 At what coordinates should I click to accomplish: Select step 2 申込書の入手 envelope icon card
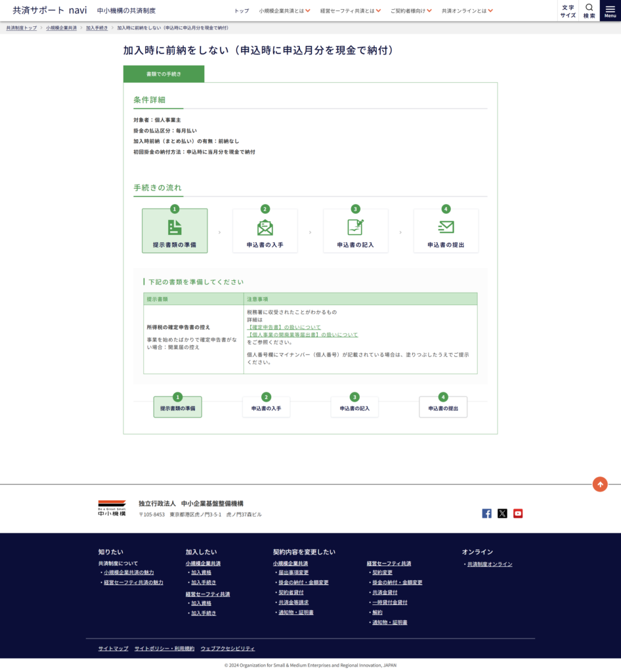tap(265, 230)
